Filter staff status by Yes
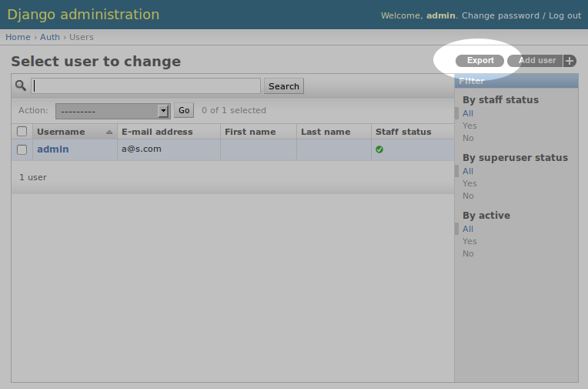The height and width of the screenshot is (389, 588). (x=469, y=126)
